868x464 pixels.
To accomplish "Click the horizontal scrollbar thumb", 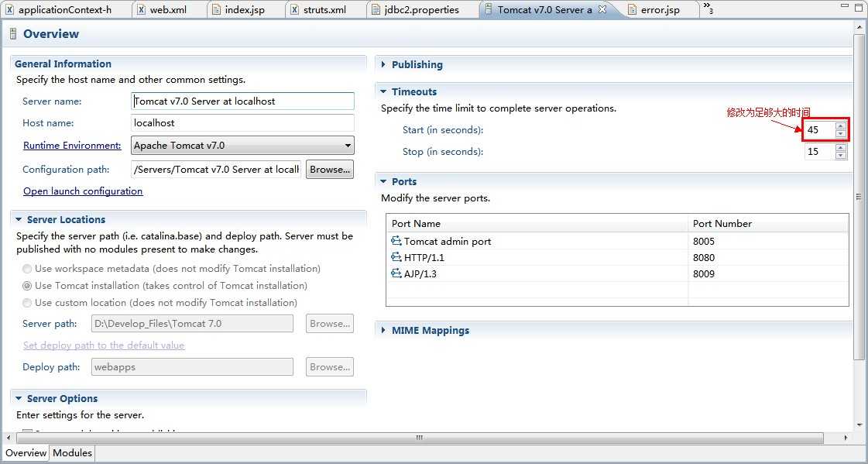I will [420, 438].
